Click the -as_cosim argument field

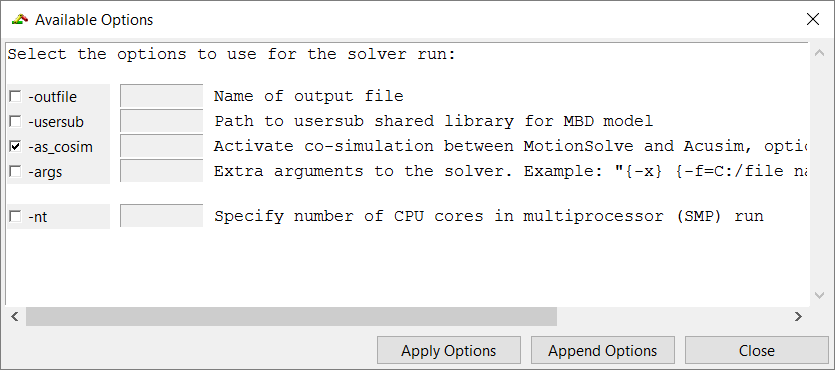coord(161,146)
